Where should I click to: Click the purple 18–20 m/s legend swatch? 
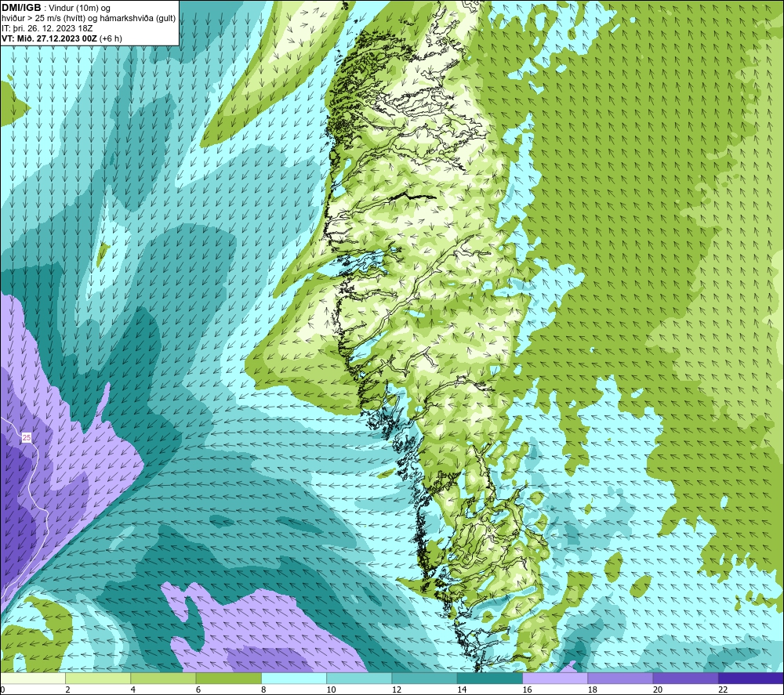[x=620, y=678]
